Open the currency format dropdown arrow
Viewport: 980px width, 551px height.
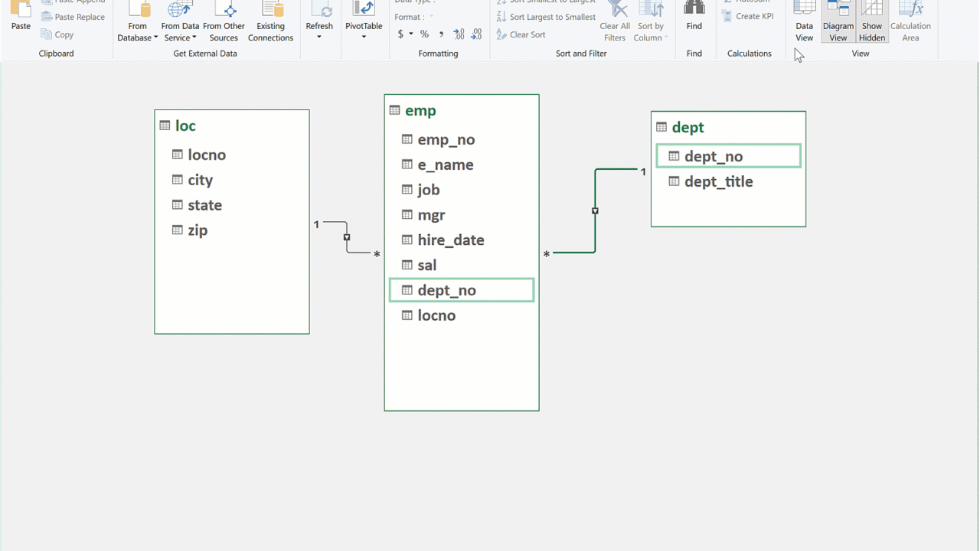coord(411,34)
